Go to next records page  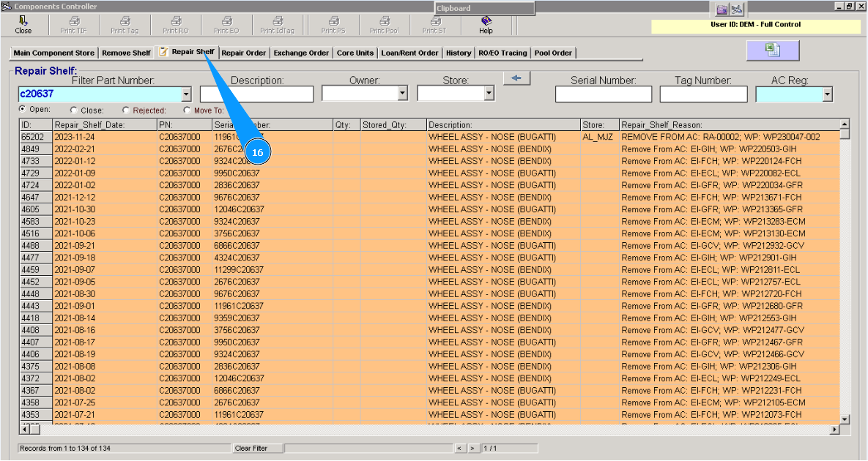pos(472,449)
